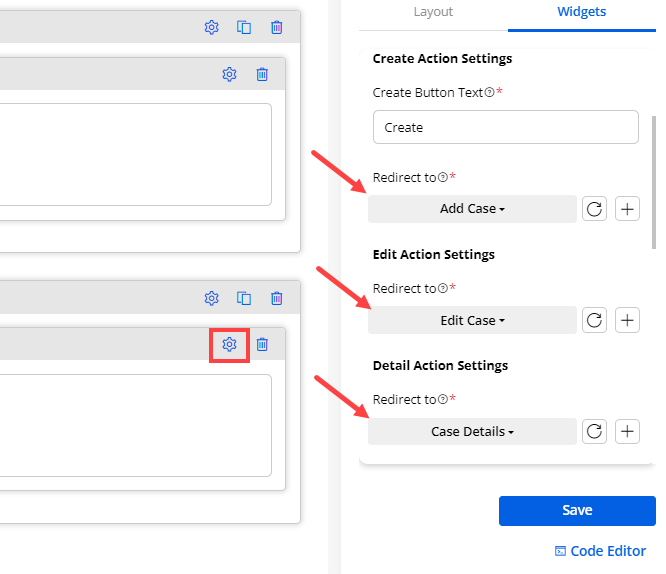Screen dimensions: 666x574
Task: Click the Create Button Text input field
Action: pyautogui.click(x=505, y=128)
